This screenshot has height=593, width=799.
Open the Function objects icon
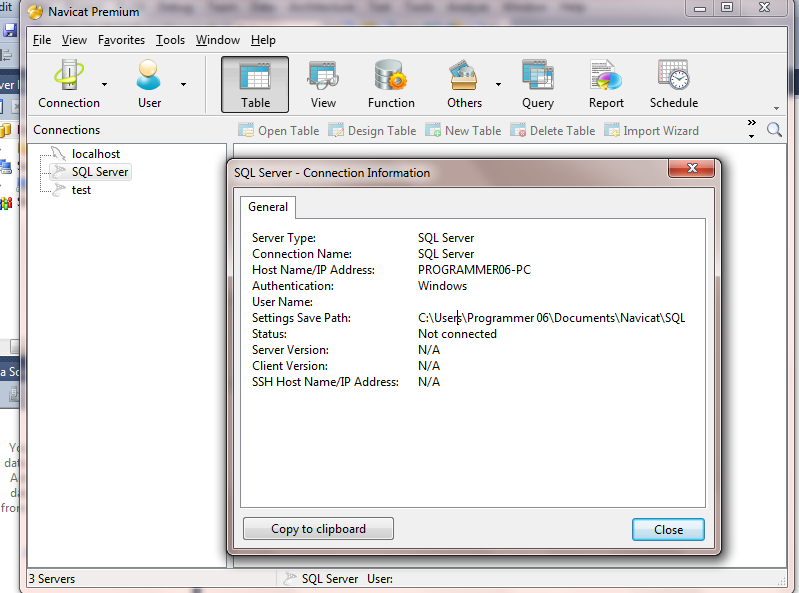coord(391,84)
